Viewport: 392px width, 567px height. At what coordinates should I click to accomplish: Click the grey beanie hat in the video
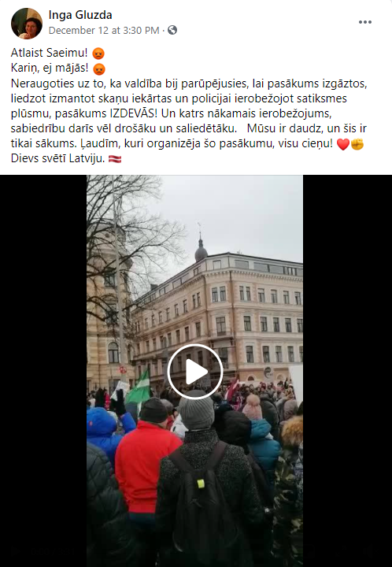tap(197, 410)
